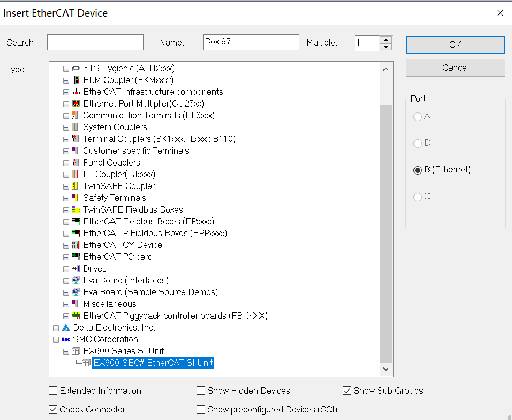Click the XTS Hygienic (ATH2xxx) icon

click(x=76, y=68)
